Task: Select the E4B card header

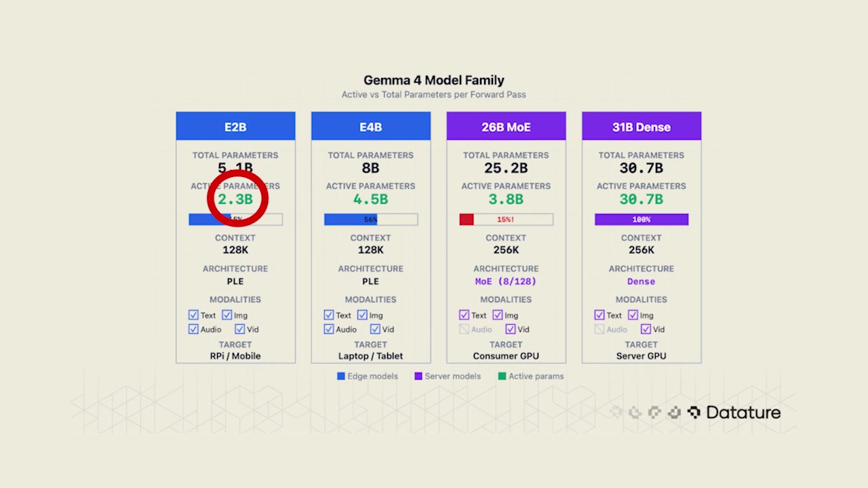Action: [x=371, y=127]
